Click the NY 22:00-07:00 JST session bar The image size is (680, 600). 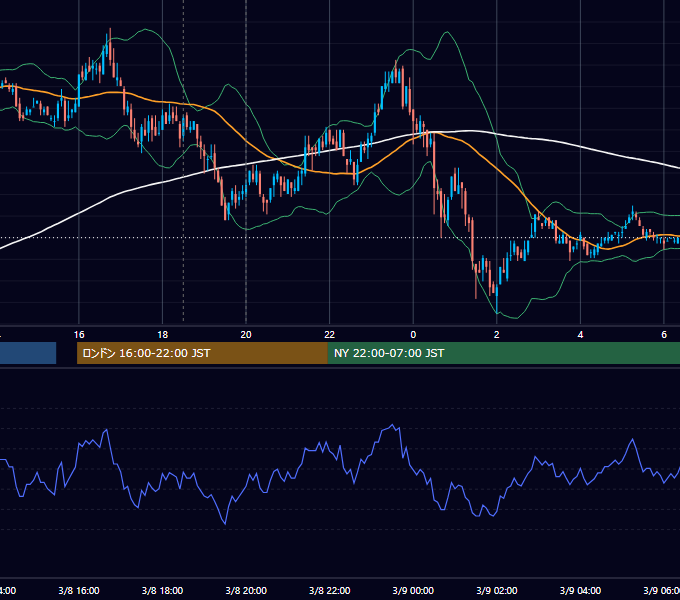coord(503,353)
